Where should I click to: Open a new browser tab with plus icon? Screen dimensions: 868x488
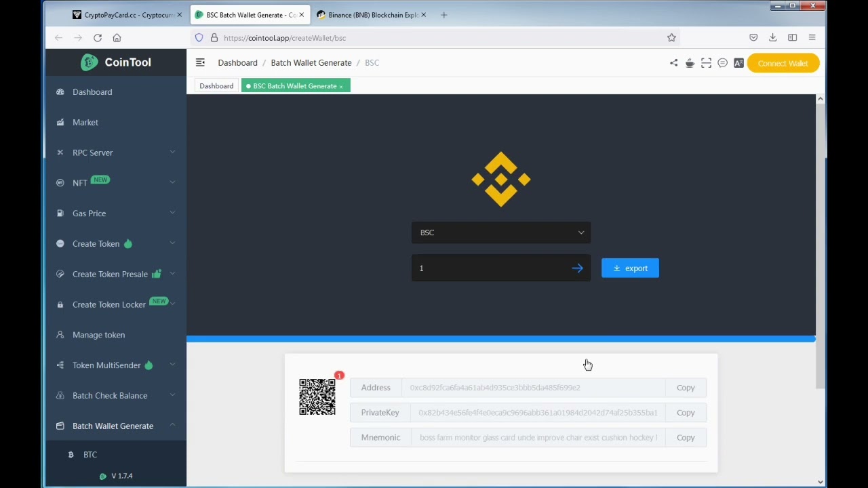tap(443, 15)
